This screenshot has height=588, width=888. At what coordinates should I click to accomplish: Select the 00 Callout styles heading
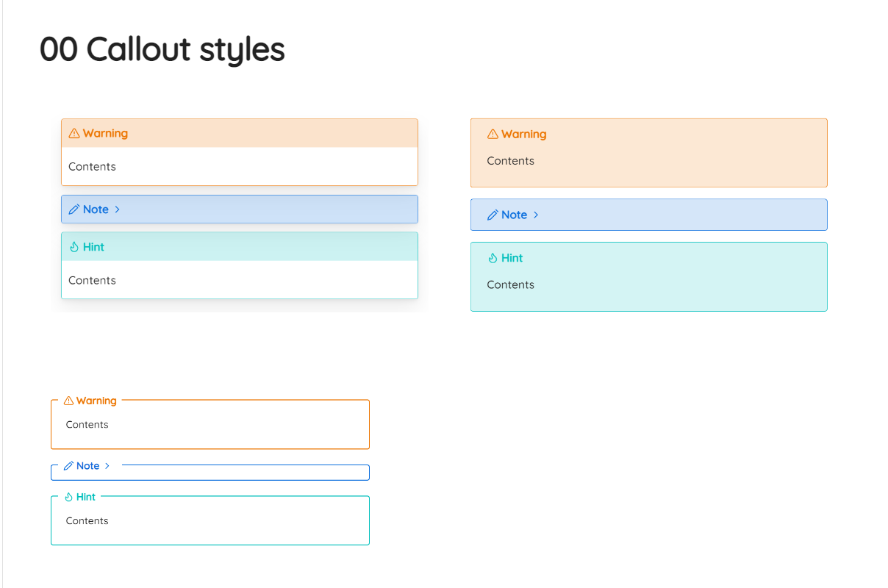[162, 50]
